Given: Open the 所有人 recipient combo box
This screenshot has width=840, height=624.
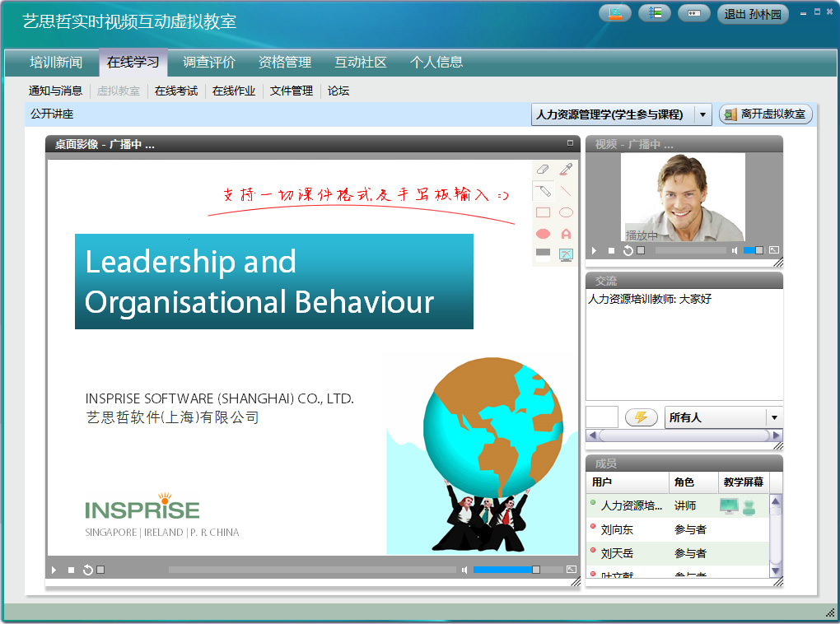Looking at the screenshot, I should pos(724,417).
